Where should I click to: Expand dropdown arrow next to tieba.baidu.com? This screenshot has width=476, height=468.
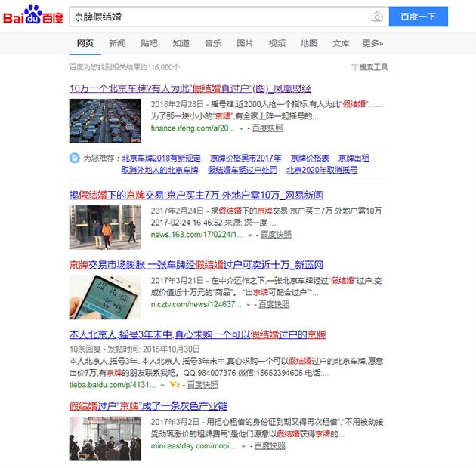tap(162, 386)
